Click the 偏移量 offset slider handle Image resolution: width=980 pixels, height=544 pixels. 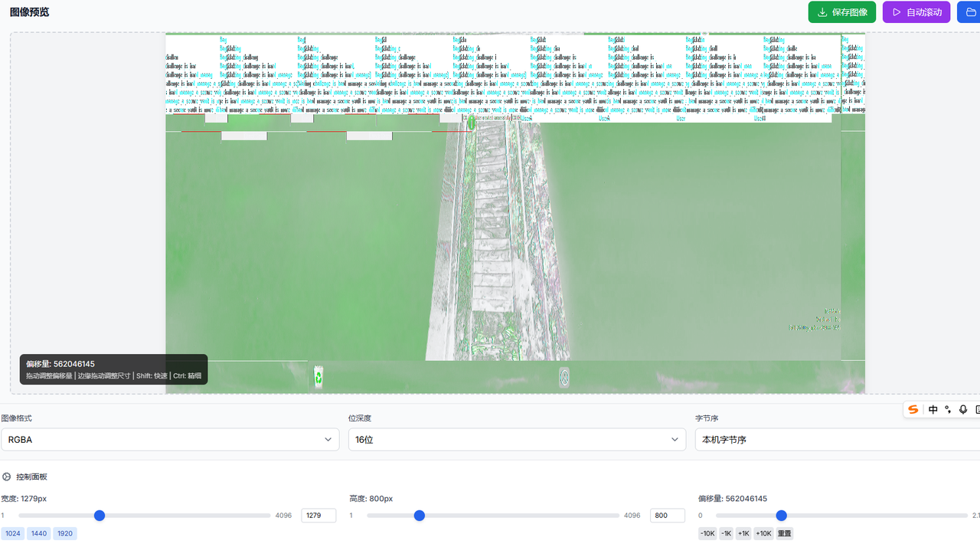(x=781, y=516)
